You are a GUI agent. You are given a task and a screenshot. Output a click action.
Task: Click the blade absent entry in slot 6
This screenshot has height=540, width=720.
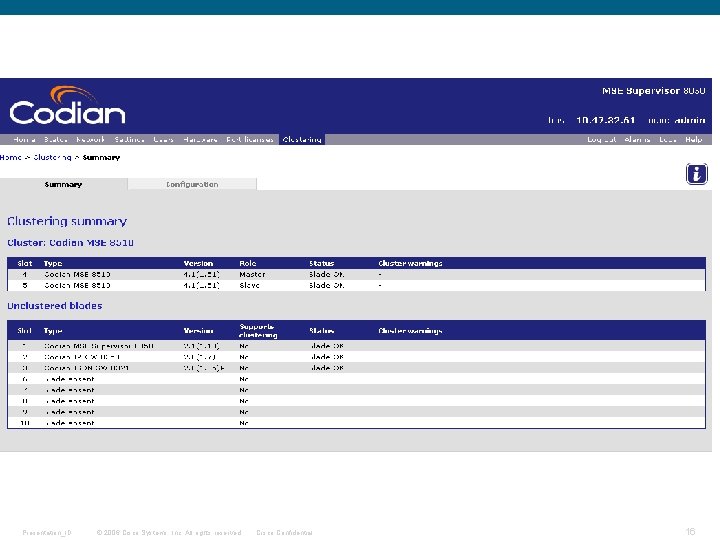coord(69,379)
